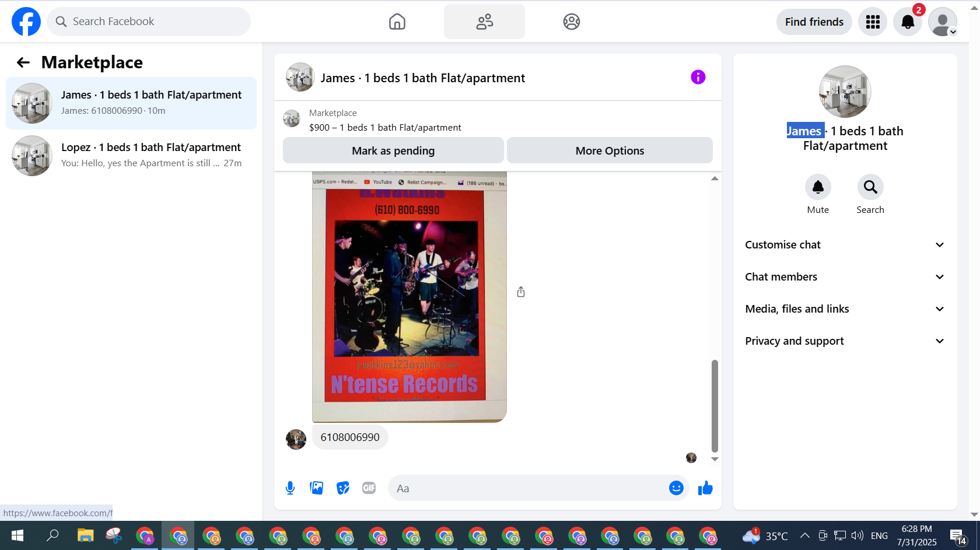980x550 pixels.
Task: Click the Find friends button
Action: click(814, 22)
